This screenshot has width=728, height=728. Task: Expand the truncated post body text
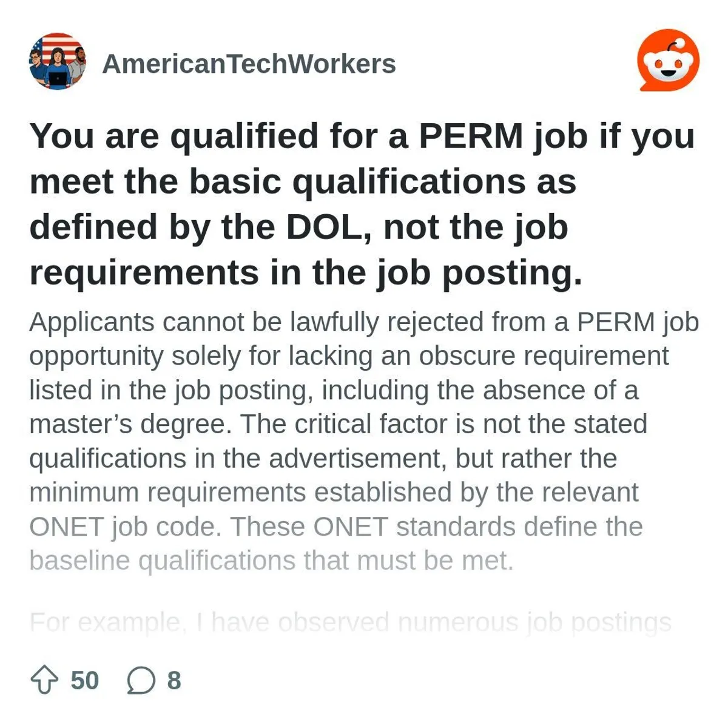364,546
